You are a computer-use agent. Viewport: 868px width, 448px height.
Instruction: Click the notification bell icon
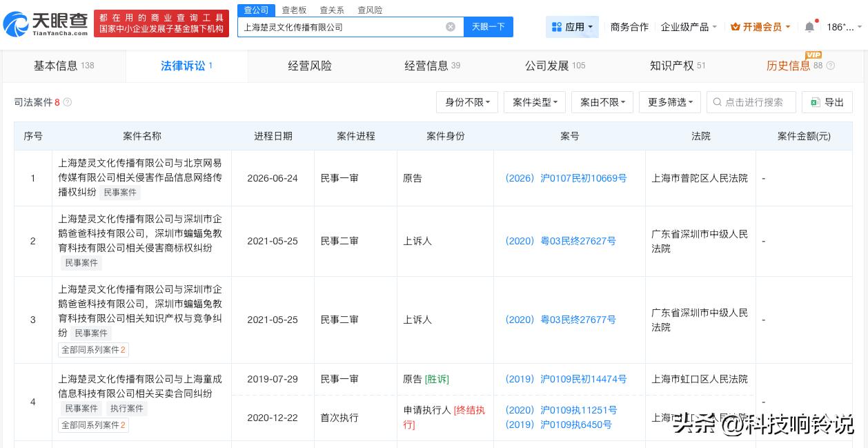tap(809, 27)
